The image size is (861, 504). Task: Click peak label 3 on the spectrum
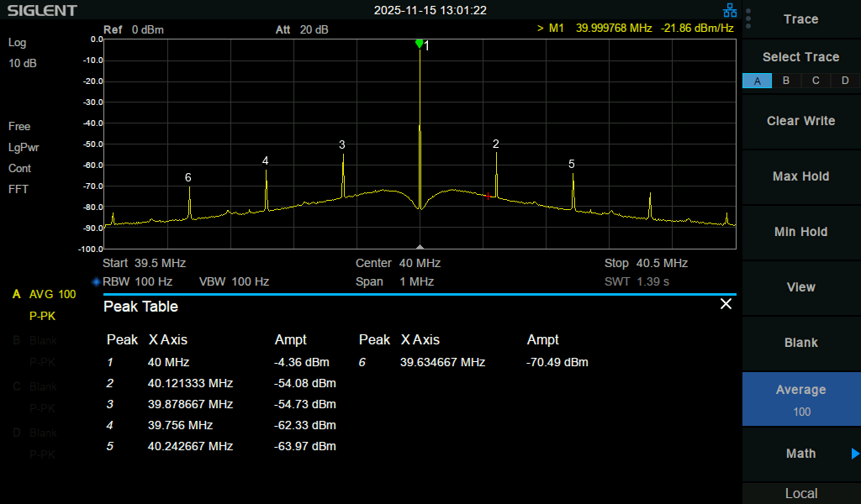[x=342, y=144]
